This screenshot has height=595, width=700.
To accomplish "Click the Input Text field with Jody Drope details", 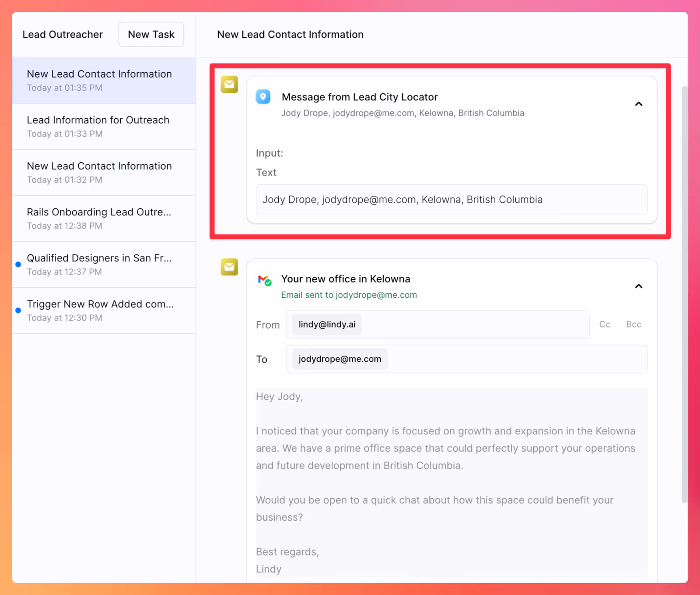I will (x=451, y=200).
